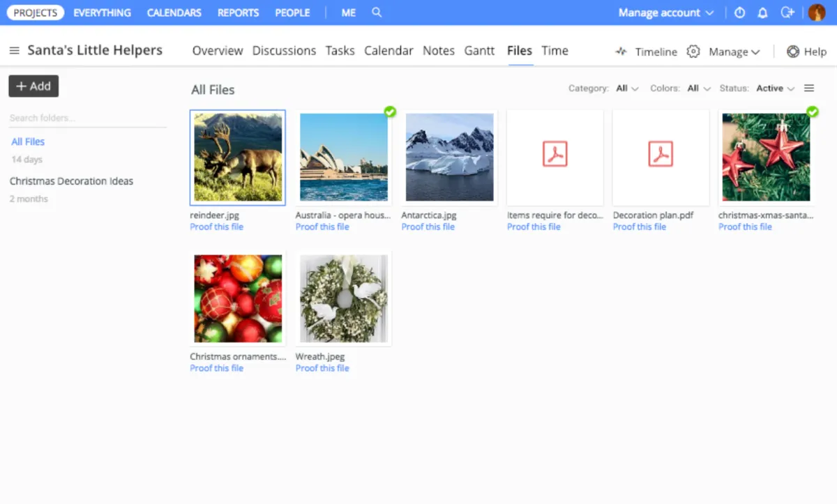Click Proof this file under Antarctica.jpg
The height and width of the screenshot is (504, 837).
[428, 227]
